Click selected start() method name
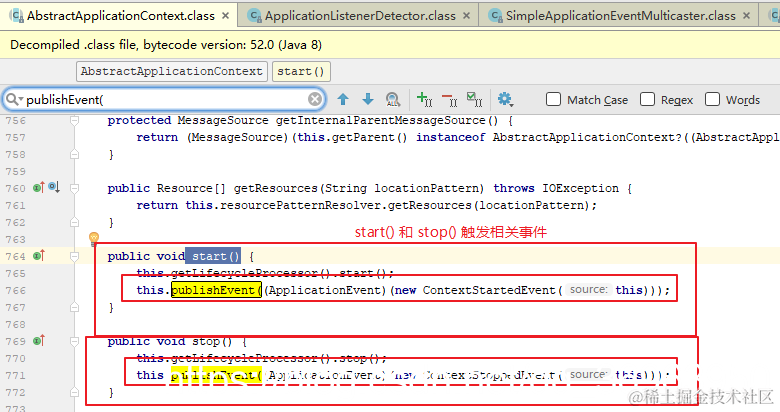 click(215, 256)
